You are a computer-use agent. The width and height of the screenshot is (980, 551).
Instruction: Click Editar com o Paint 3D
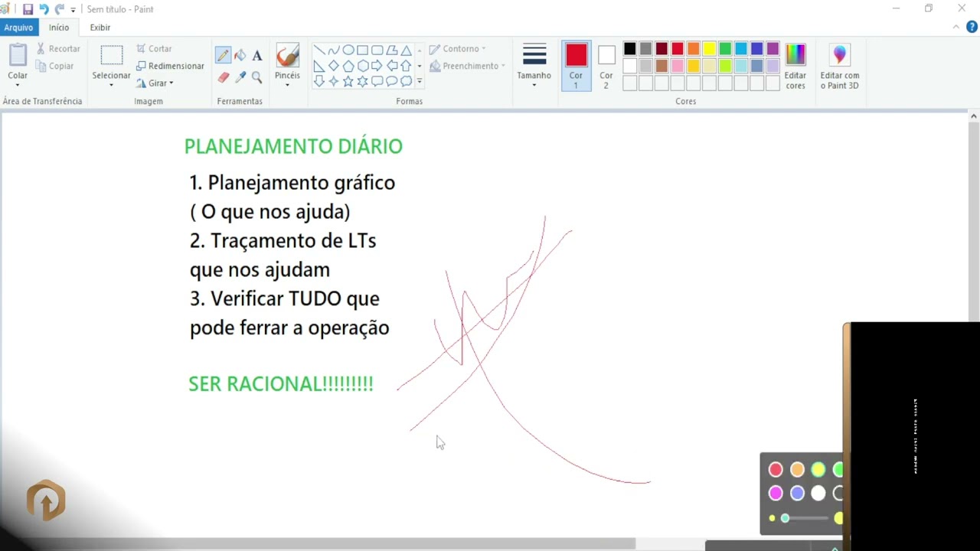pyautogui.click(x=840, y=67)
